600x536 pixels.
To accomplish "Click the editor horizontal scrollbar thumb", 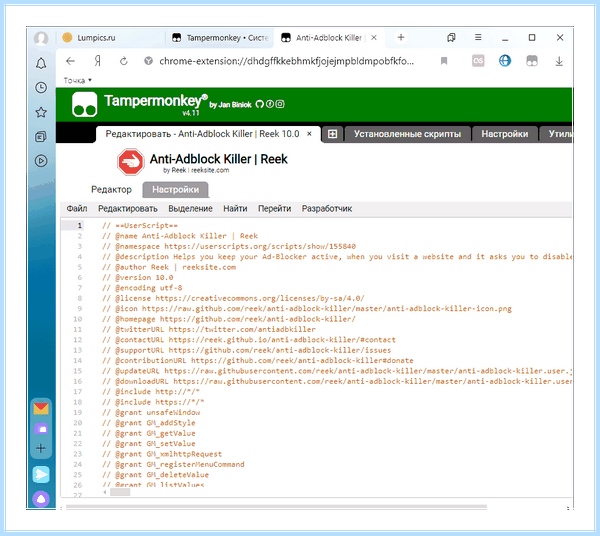I will (x=120, y=492).
